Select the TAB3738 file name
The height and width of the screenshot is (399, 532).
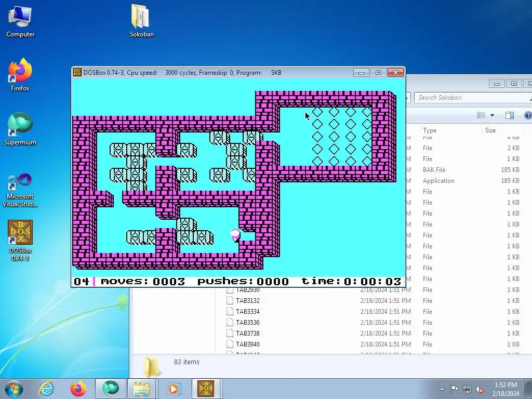(x=248, y=333)
